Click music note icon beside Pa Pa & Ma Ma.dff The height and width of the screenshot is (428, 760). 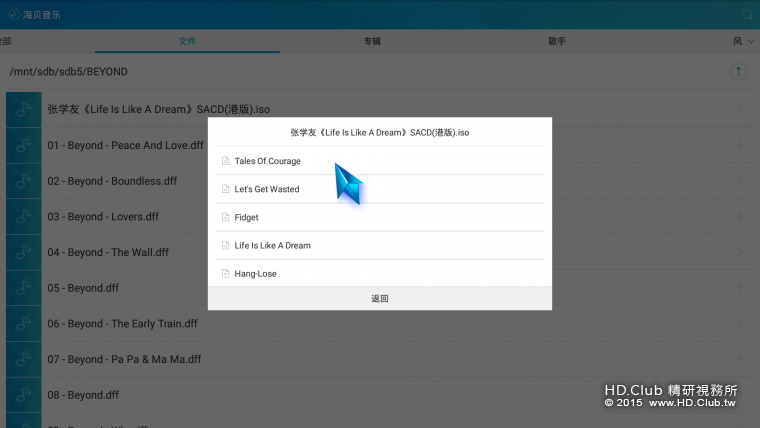(x=24, y=360)
